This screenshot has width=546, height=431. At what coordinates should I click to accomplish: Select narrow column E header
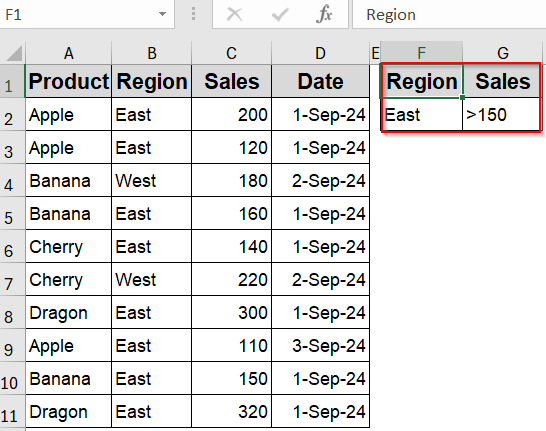tap(375, 53)
